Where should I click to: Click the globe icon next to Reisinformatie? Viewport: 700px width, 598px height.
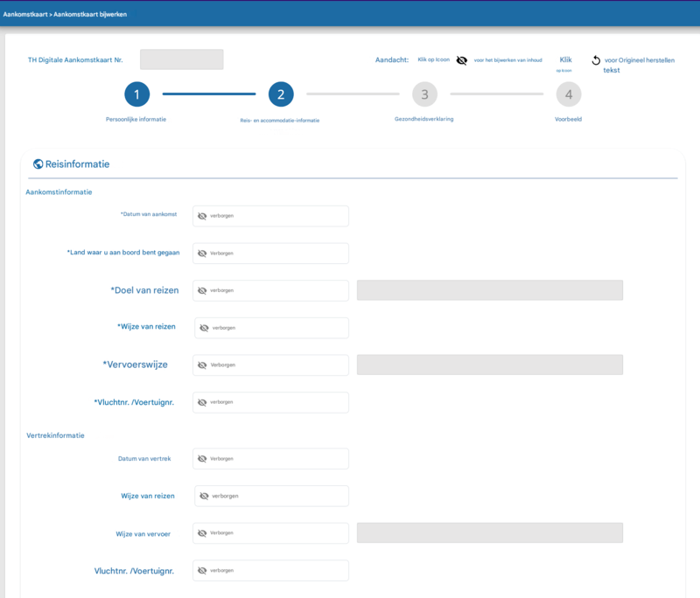[38, 164]
